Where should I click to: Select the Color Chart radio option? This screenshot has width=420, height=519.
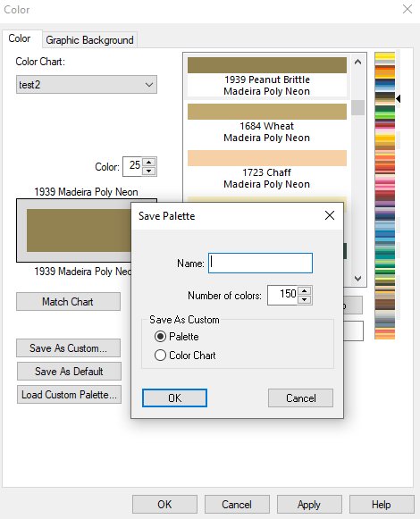tap(160, 356)
